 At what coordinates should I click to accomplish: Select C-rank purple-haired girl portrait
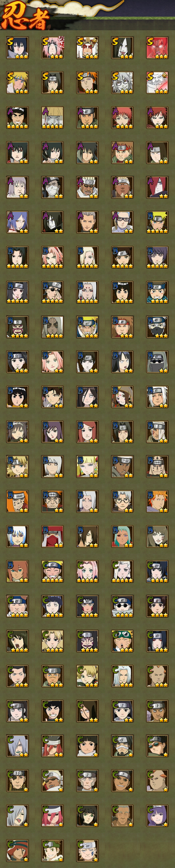[x=157, y=815]
